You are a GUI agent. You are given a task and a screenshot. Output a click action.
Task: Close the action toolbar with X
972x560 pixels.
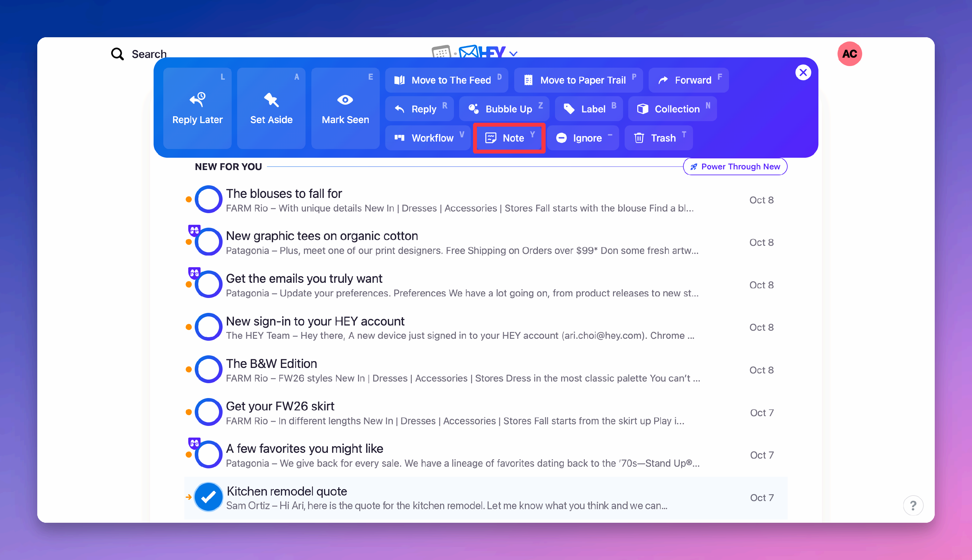click(x=803, y=72)
